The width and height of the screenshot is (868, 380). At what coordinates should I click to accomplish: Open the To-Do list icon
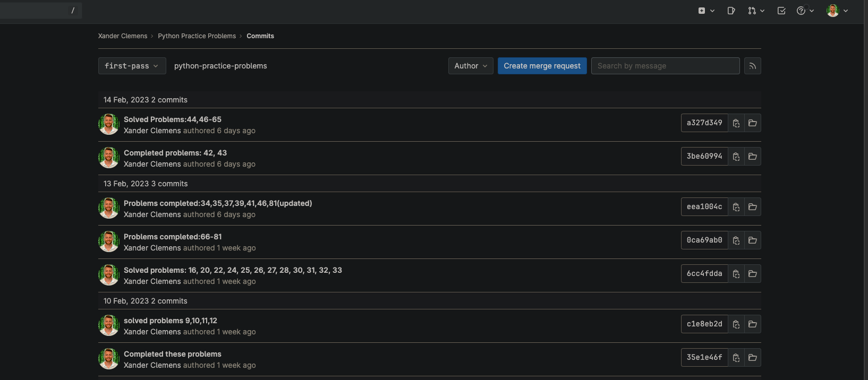tap(781, 11)
